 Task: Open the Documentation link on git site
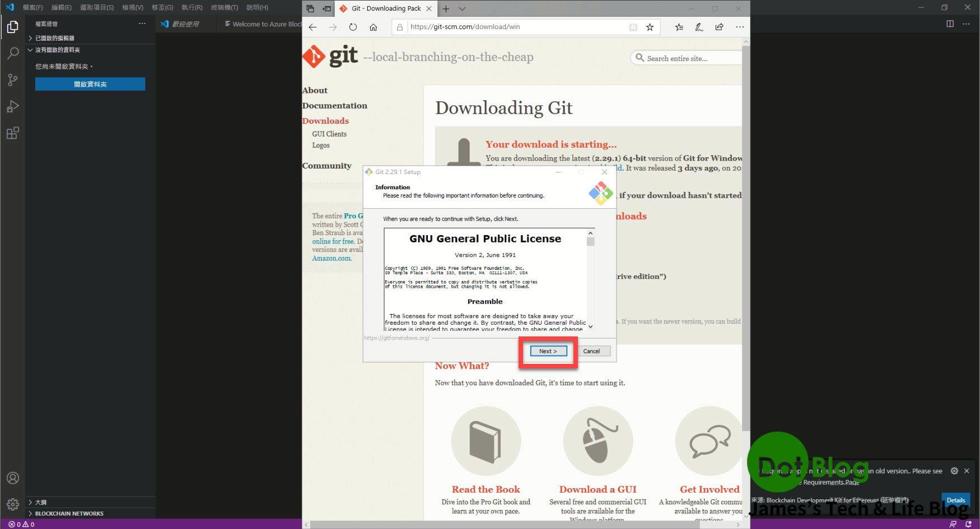(x=334, y=105)
